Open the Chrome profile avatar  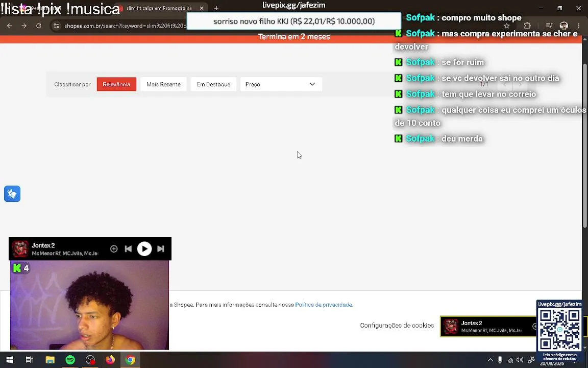(563, 26)
